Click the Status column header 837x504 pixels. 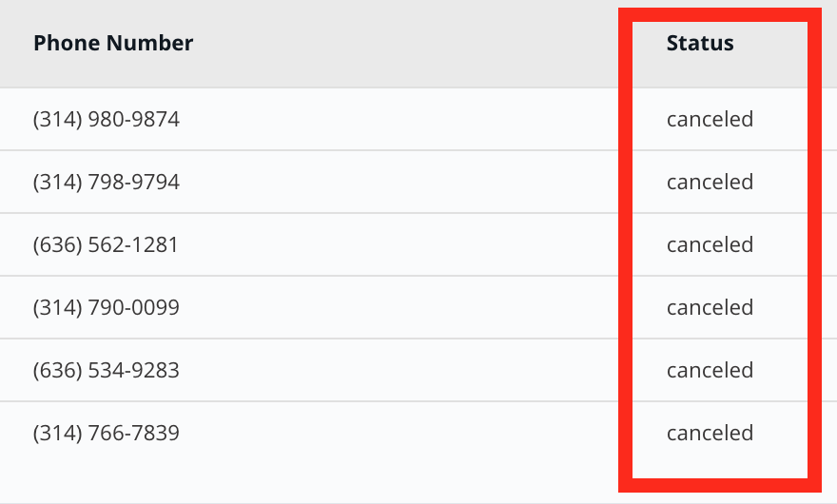click(700, 43)
